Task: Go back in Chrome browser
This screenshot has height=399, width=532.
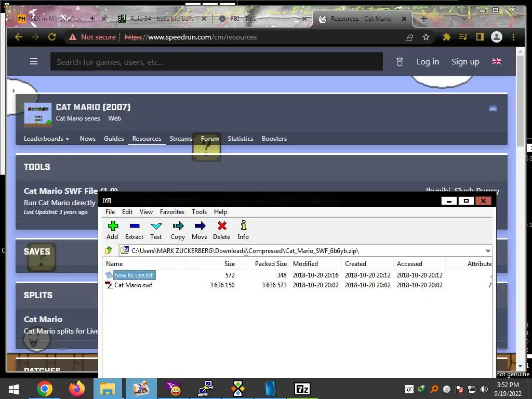Action: pos(19,37)
